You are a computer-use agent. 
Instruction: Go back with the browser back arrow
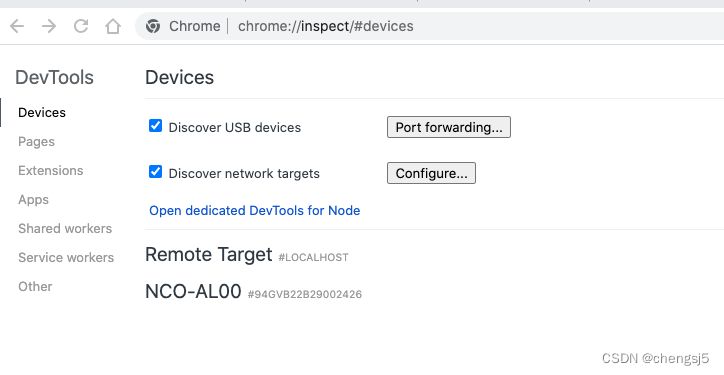point(17,26)
